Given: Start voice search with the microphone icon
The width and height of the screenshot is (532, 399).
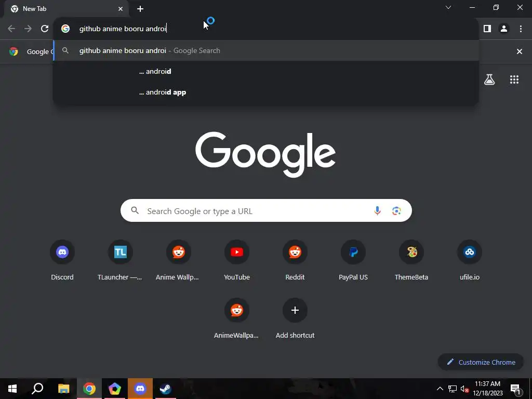Looking at the screenshot, I should click(377, 211).
